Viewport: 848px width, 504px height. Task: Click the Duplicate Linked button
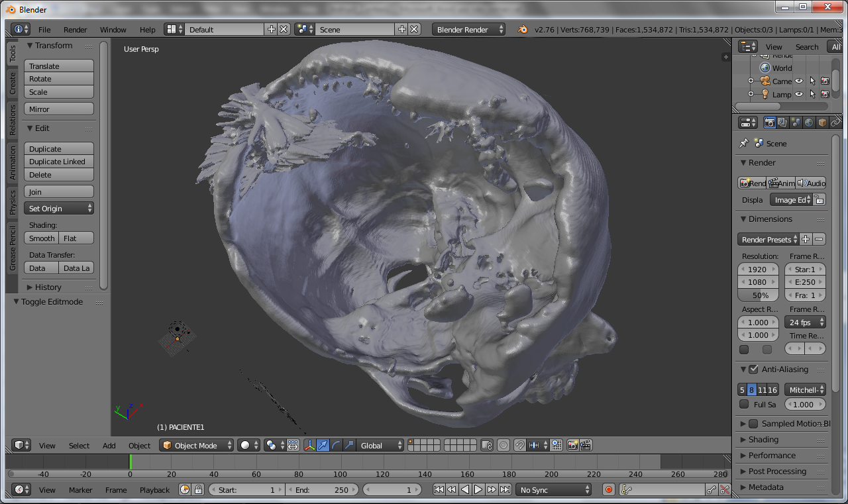tap(59, 162)
